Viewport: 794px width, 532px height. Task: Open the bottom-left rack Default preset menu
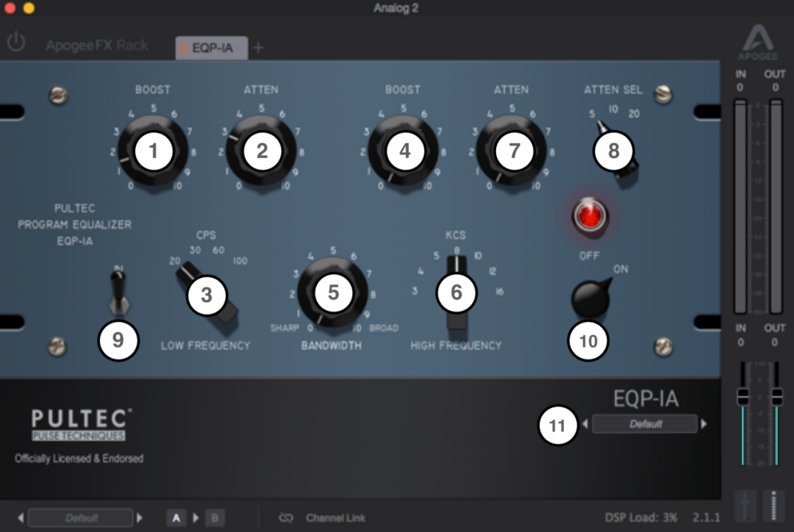pyautogui.click(x=81, y=518)
